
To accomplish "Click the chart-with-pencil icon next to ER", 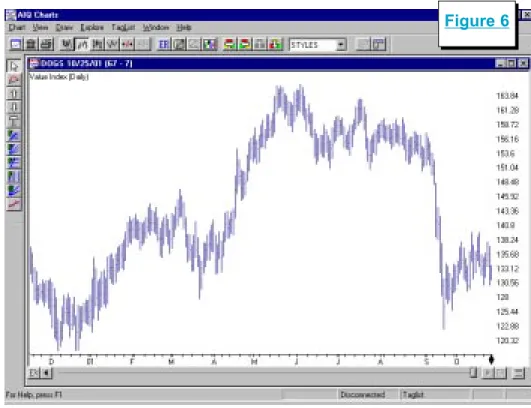I will 179,44.
